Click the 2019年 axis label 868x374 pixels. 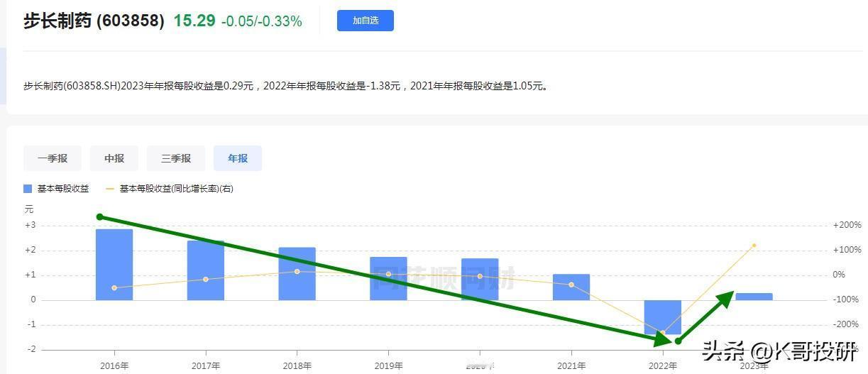coord(388,366)
